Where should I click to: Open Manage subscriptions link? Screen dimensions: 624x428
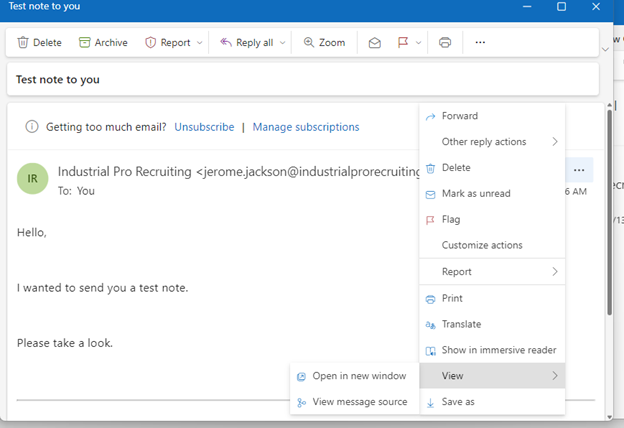coord(306,127)
